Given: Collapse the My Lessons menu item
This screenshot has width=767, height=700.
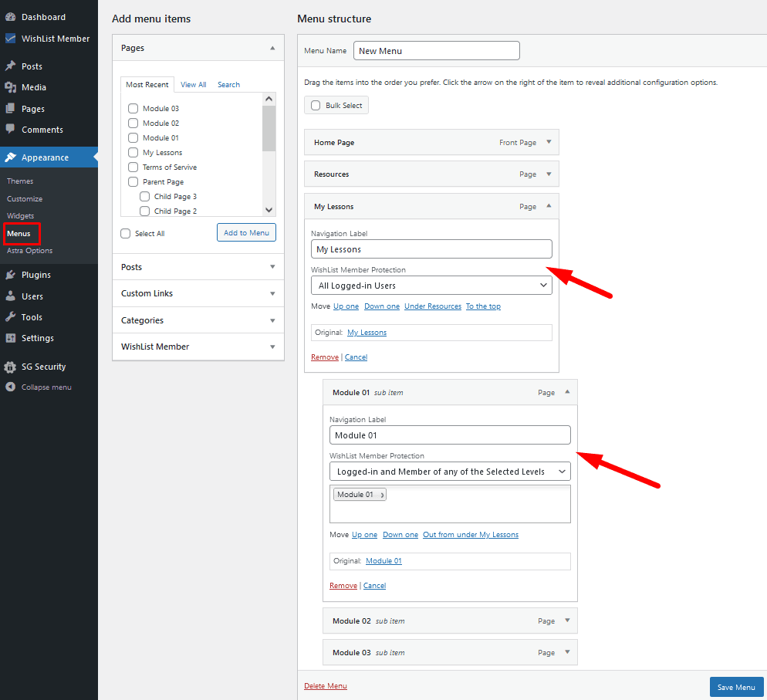Looking at the screenshot, I should pos(549,206).
